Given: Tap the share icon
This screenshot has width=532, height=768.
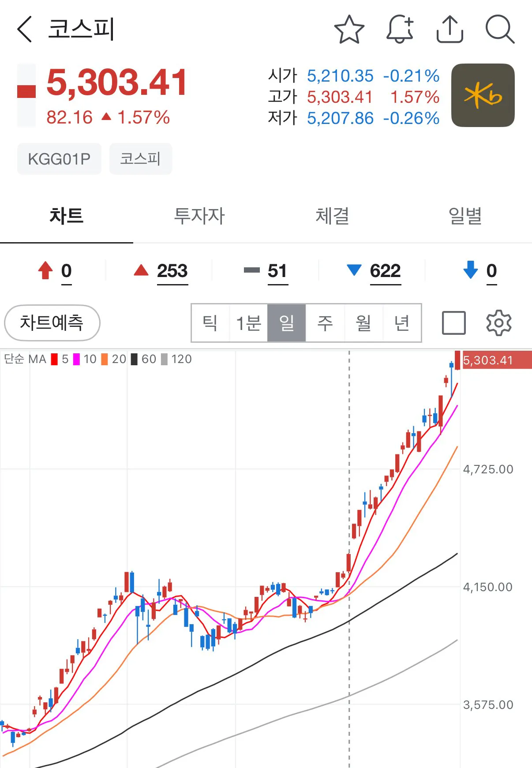Looking at the screenshot, I should (450, 30).
